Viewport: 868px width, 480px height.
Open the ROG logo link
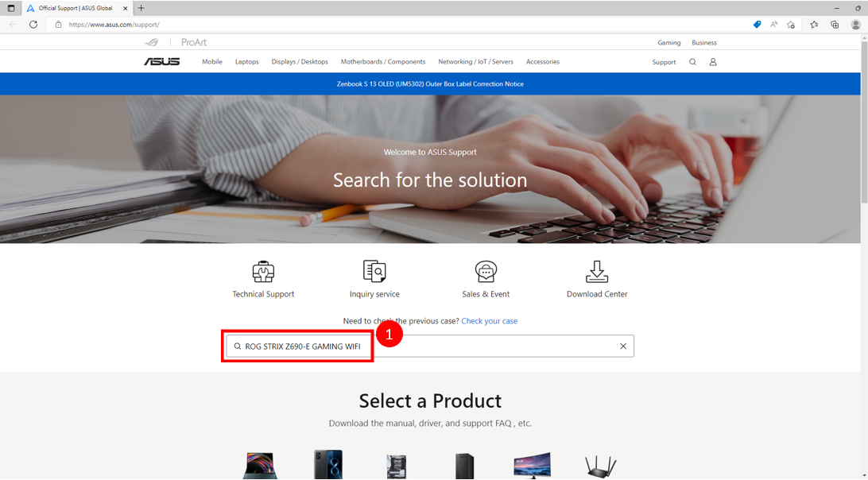point(151,42)
